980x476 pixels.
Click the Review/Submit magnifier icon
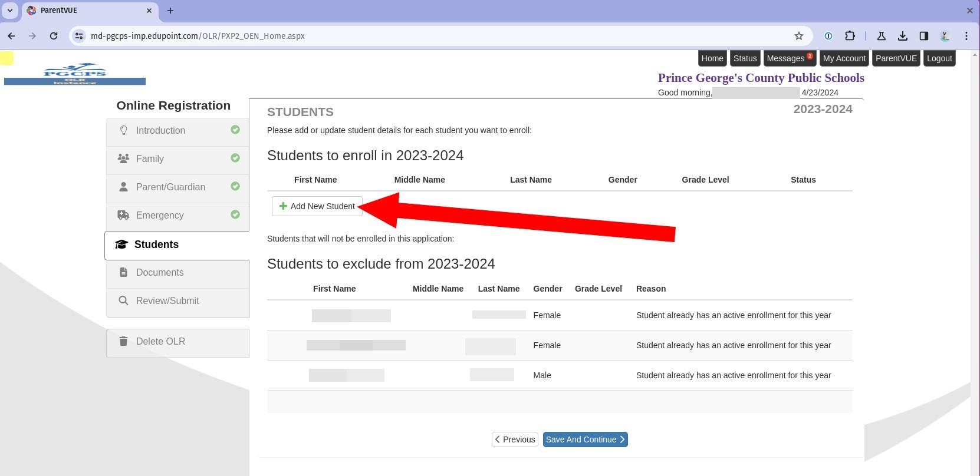(123, 301)
